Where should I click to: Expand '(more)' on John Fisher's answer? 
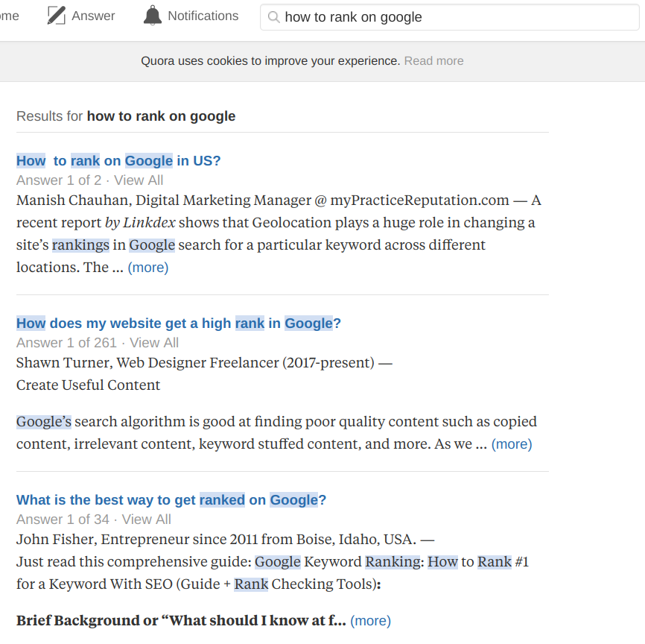(371, 621)
